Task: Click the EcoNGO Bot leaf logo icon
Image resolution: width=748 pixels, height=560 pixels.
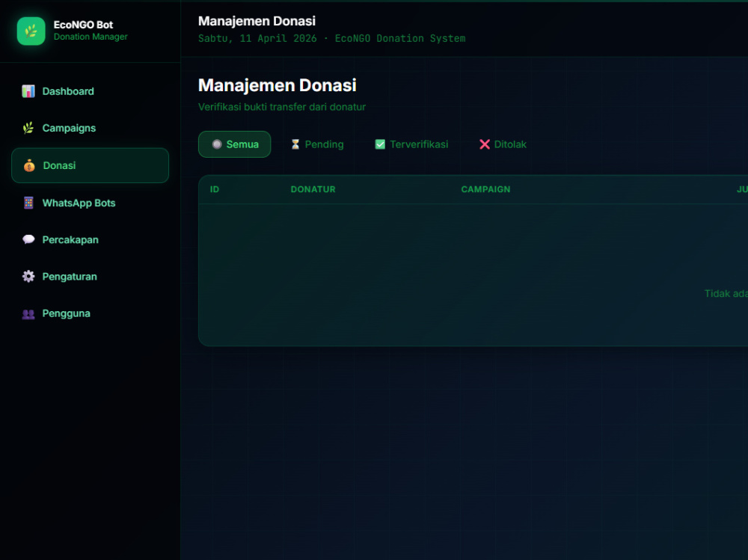Action: click(x=31, y=31)
